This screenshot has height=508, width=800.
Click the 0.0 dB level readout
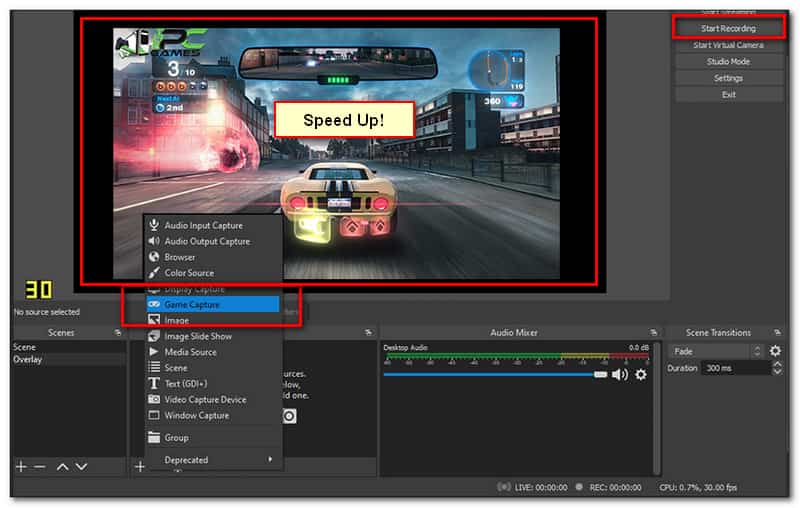(638, 347)
